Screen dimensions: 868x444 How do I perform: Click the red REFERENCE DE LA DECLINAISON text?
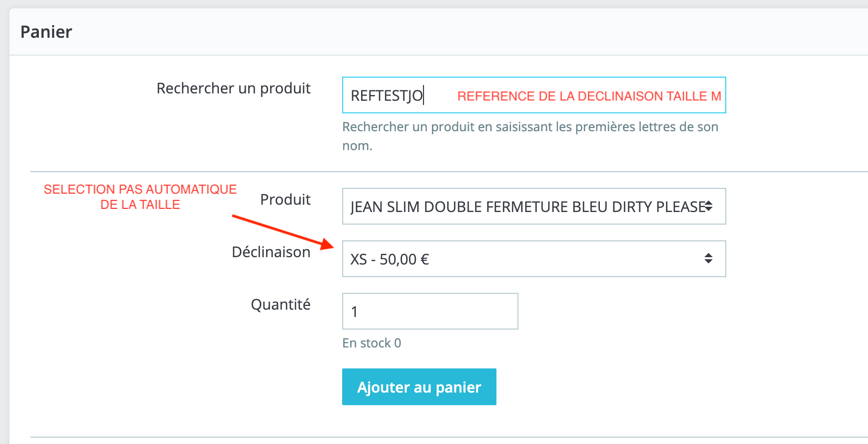pos(589,97)
